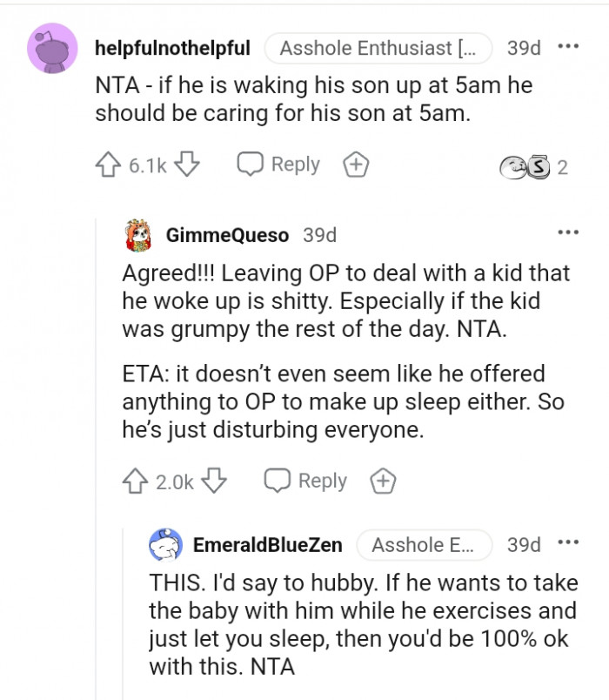Open overflow menu on EmeraldBlueZen's comment
The height and width of the screenshot is (700, 609).
(x=570, y=542)
